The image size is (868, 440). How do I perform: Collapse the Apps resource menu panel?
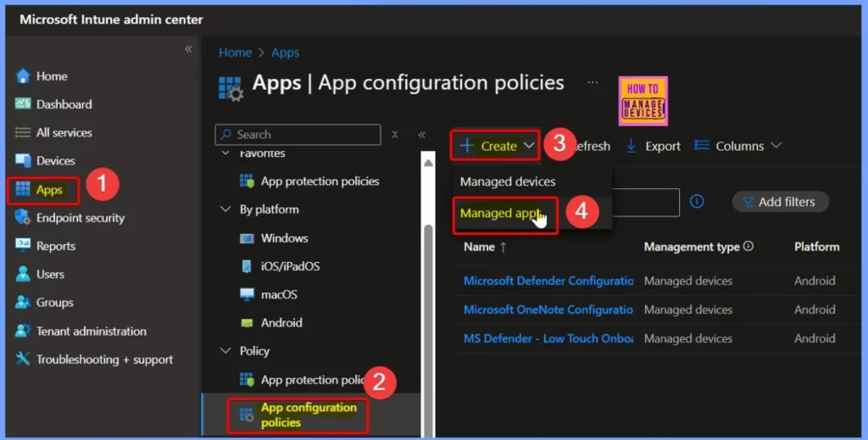(x=422, y=135)
